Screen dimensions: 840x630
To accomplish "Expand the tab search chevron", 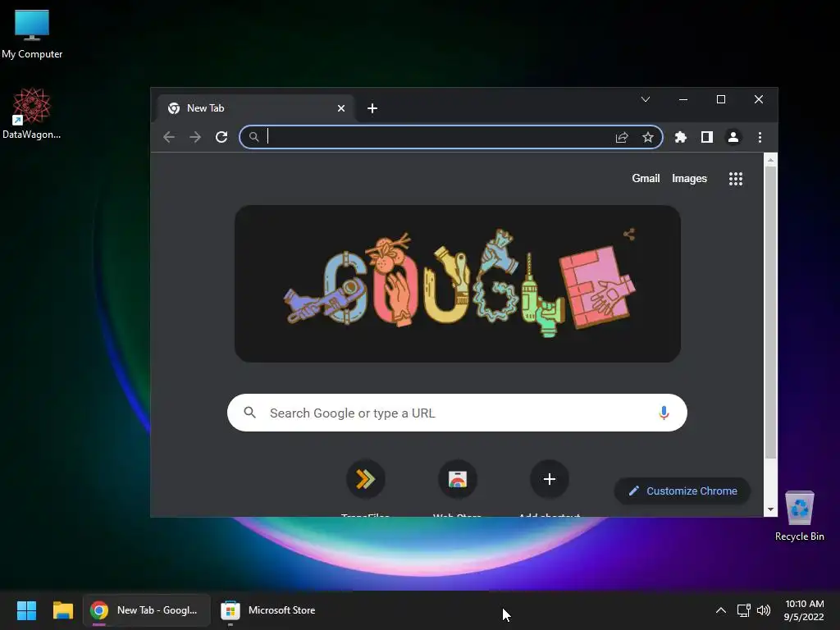I will point(646,99).
